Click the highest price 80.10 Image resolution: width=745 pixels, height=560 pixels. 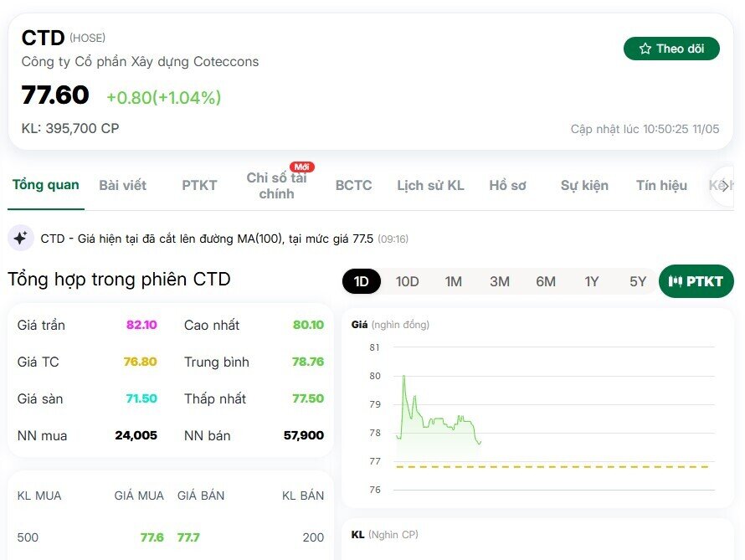pyautogui.click(x=308, y=325)
